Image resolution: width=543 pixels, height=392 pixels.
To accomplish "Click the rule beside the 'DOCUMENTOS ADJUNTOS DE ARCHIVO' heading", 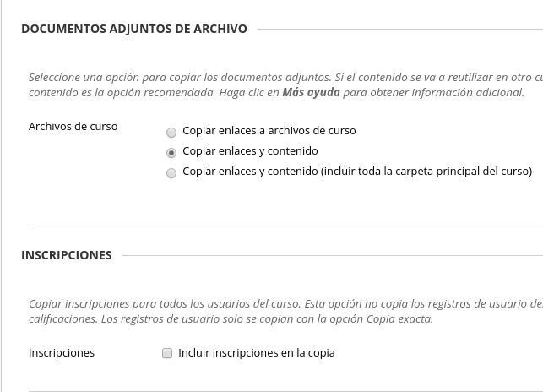I will point(399,30).
